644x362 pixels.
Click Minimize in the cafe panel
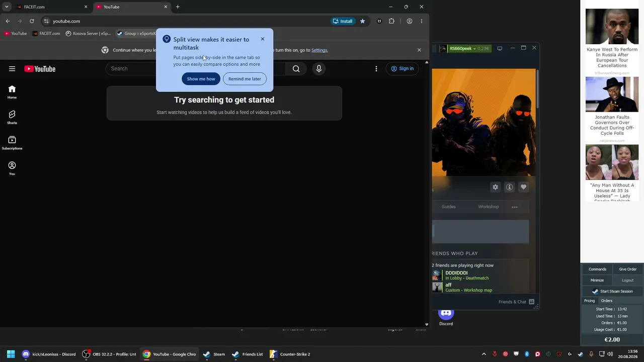[x=597, y=281]
